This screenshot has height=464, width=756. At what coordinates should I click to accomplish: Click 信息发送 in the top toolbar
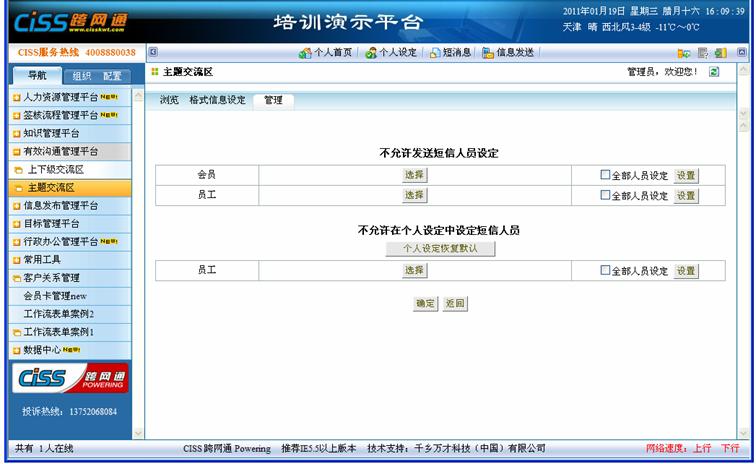(x=509, y=53)
